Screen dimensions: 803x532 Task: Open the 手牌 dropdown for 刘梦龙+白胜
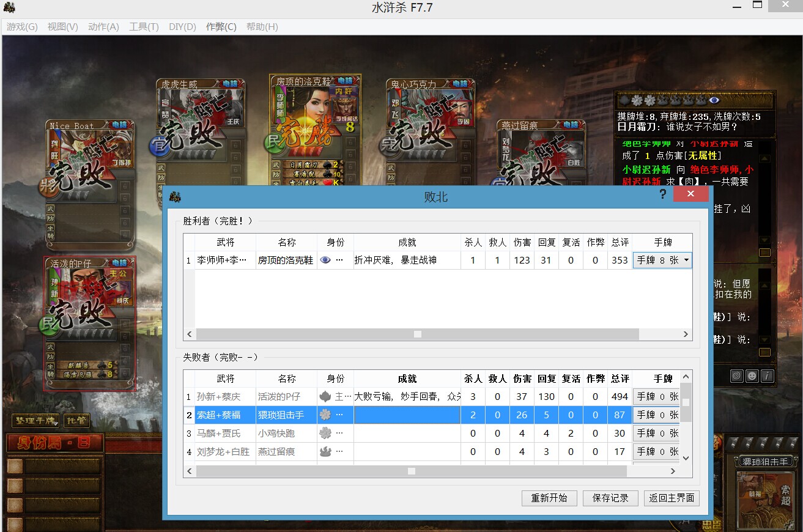tap(657, 451)
